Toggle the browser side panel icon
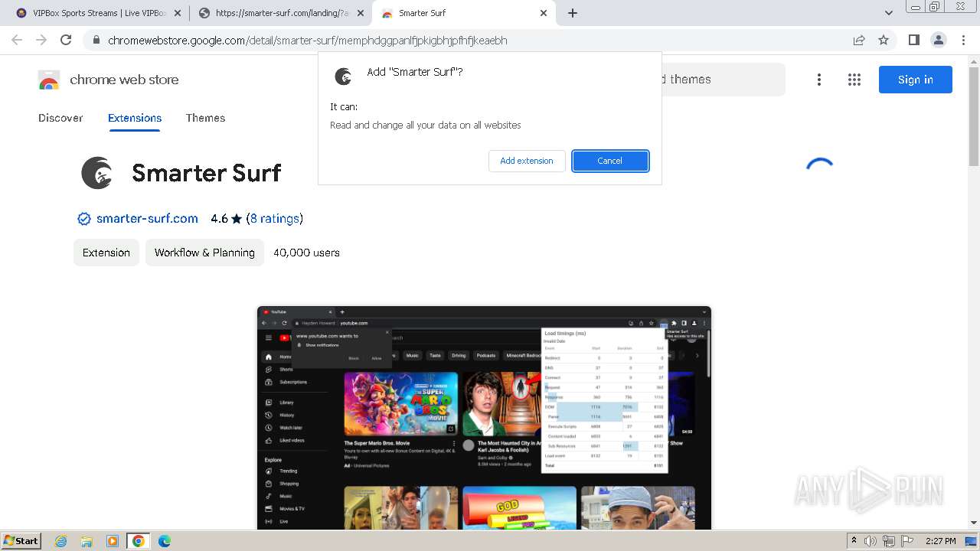980x551 pixels. click(x=913, y=41)
